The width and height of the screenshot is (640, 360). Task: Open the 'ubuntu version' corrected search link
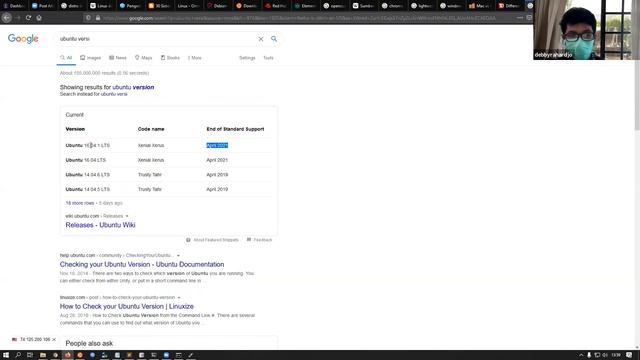(x=133, y=87)
